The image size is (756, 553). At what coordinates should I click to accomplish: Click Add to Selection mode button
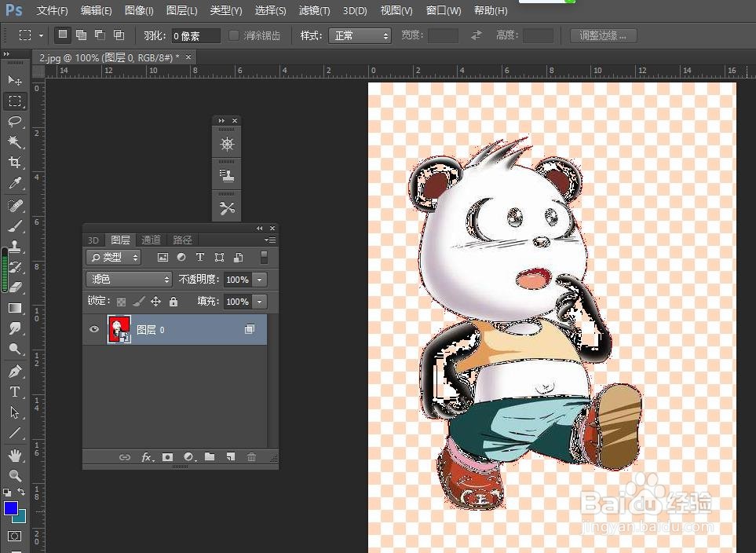[x=82, y=35]
